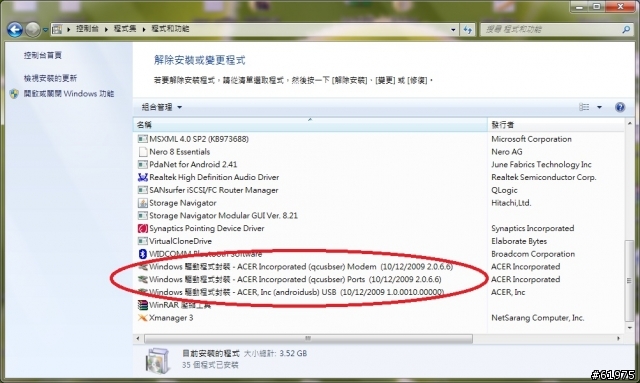Viewport: 640px width, 383px height.
Task: Click the VirtualCloneDrive program icon
Action: [x=142, y=241]
